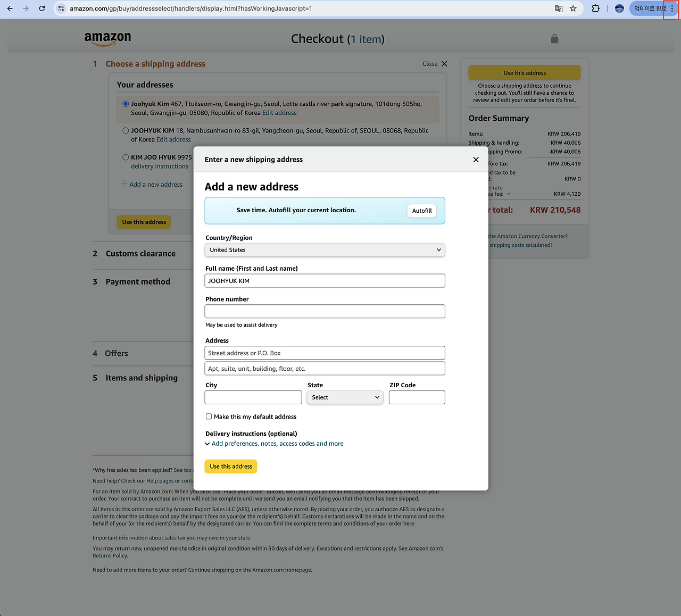681x616 pixels.
Task: Open the browser extensions puzzle icon
Action: (596, 9)
